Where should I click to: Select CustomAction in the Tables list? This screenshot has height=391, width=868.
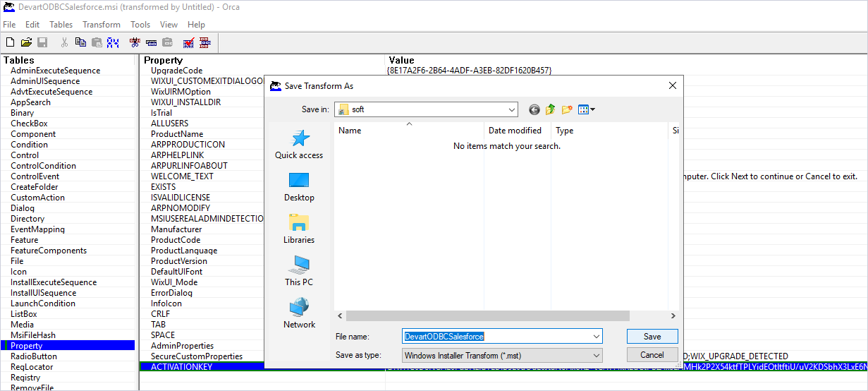pos(37,198)
